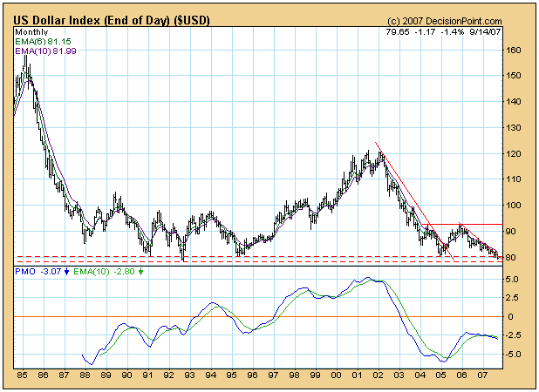Image resolution: width=539 pixels, height=392 pixels.
Task: Click the 80 price axis label
Action: click(511, 258)
